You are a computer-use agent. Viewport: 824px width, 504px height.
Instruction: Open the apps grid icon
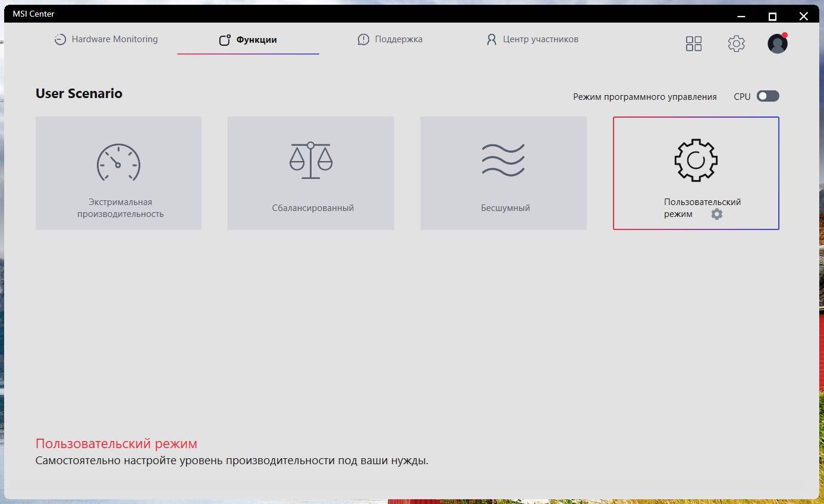point(694,43)
